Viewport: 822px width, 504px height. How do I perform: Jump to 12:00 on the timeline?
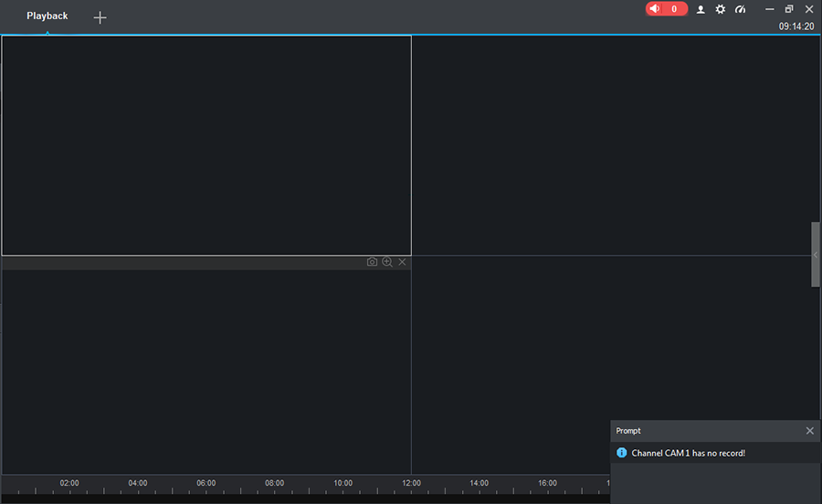point(412,490)
